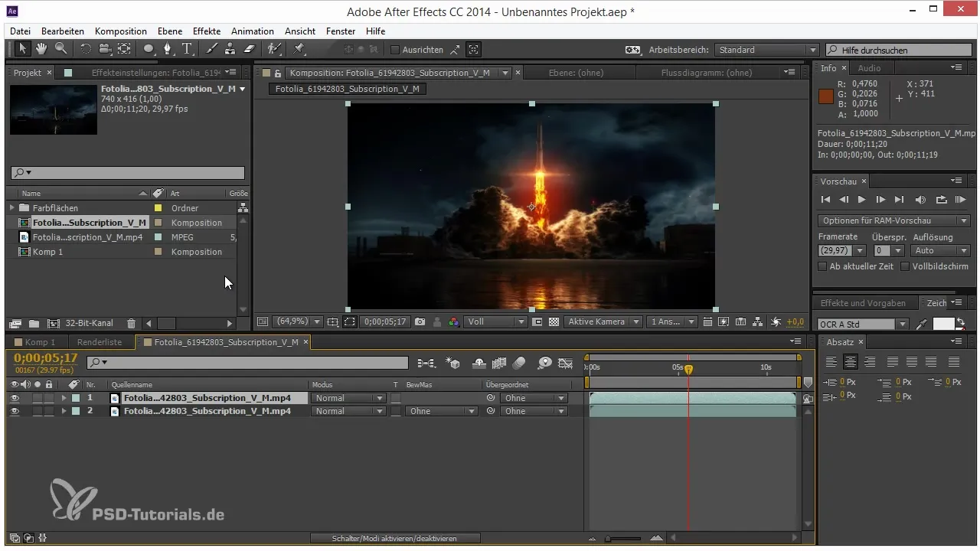980x551 pixels.
Task: Open the Voll resolution dropdown
Action: click(496, 322)
